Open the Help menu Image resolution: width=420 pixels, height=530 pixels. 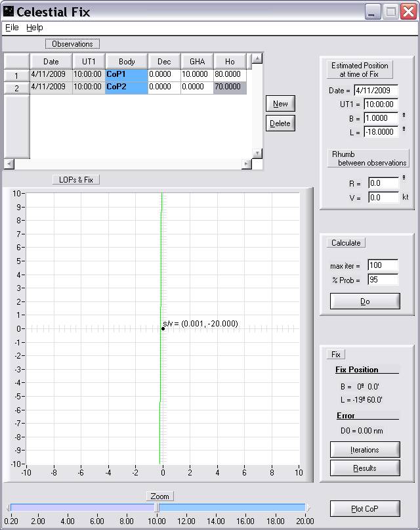click(x=35, y=28)
